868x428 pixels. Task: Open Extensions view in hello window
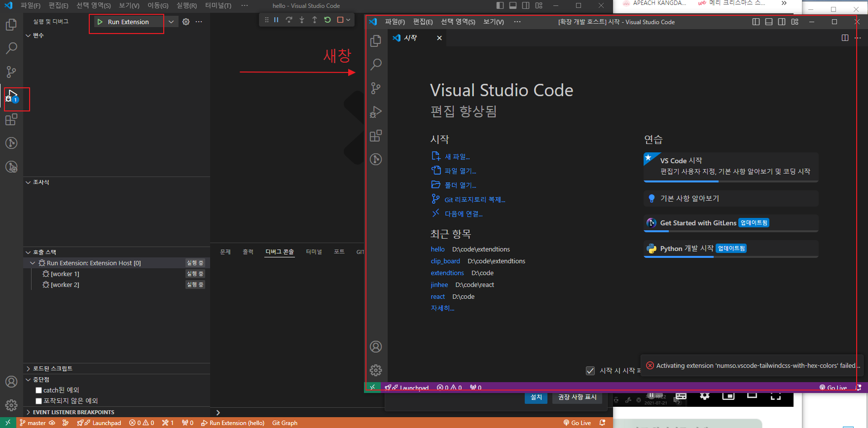(11, 119)
